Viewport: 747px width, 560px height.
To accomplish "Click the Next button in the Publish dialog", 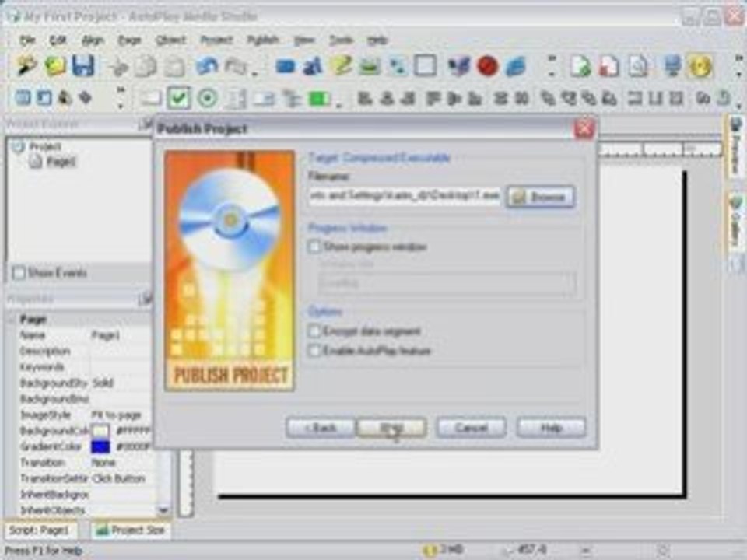I will [391, 428].
